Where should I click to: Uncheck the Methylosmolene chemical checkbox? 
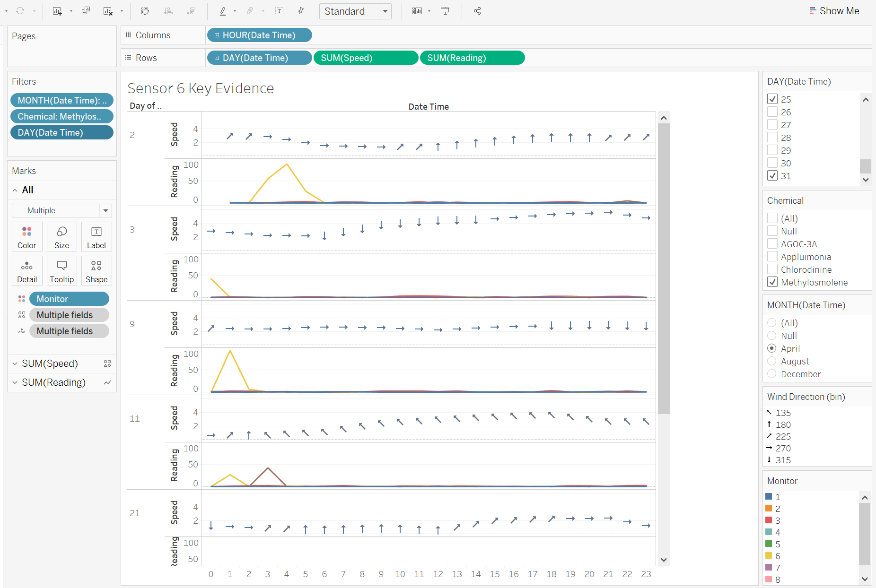point(772,282)
